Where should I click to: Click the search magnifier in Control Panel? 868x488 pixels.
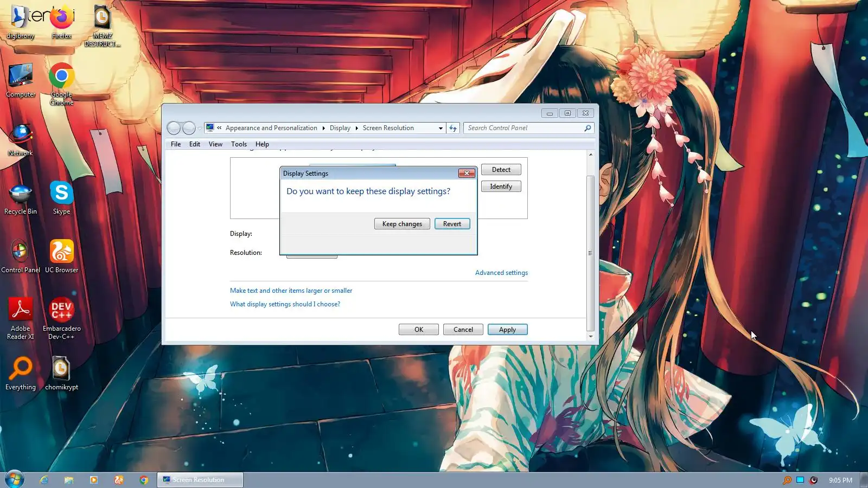(x=588, y=128)
